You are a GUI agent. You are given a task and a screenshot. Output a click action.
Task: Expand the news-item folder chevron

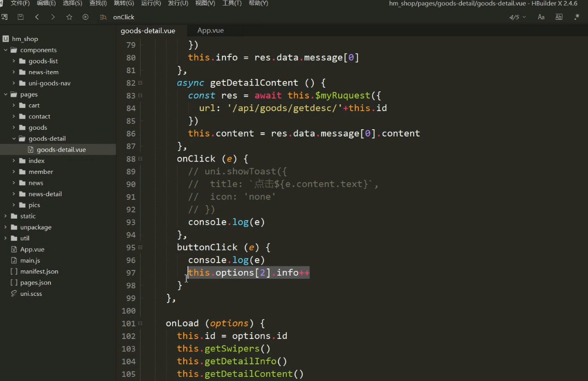[x=14, y=72]
